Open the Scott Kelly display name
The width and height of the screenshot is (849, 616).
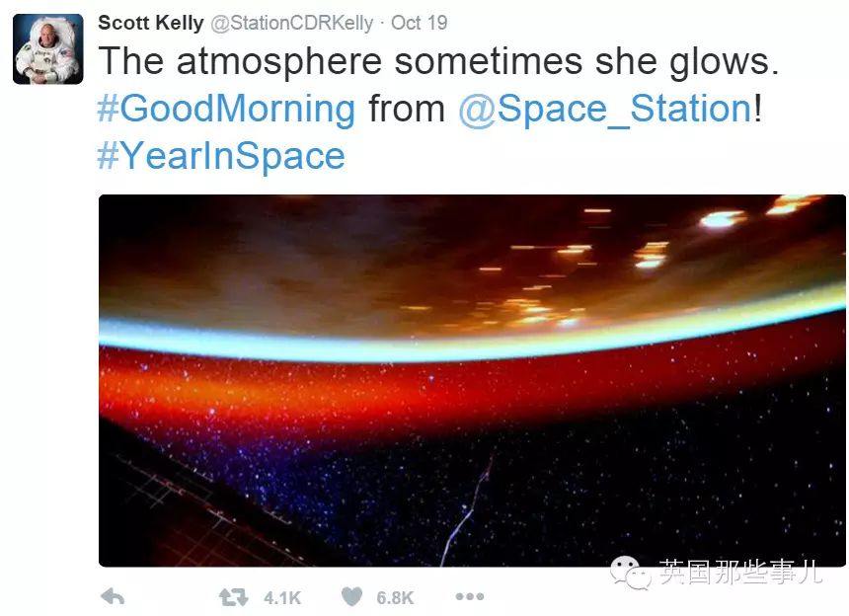point(150,23)
